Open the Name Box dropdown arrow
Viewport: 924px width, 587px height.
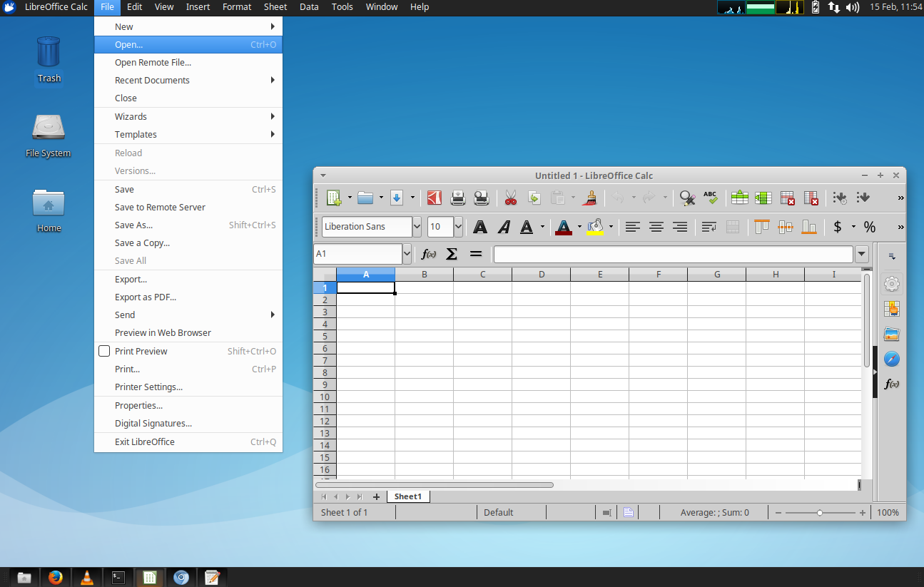pyautogui.click(x=407, y=254)
